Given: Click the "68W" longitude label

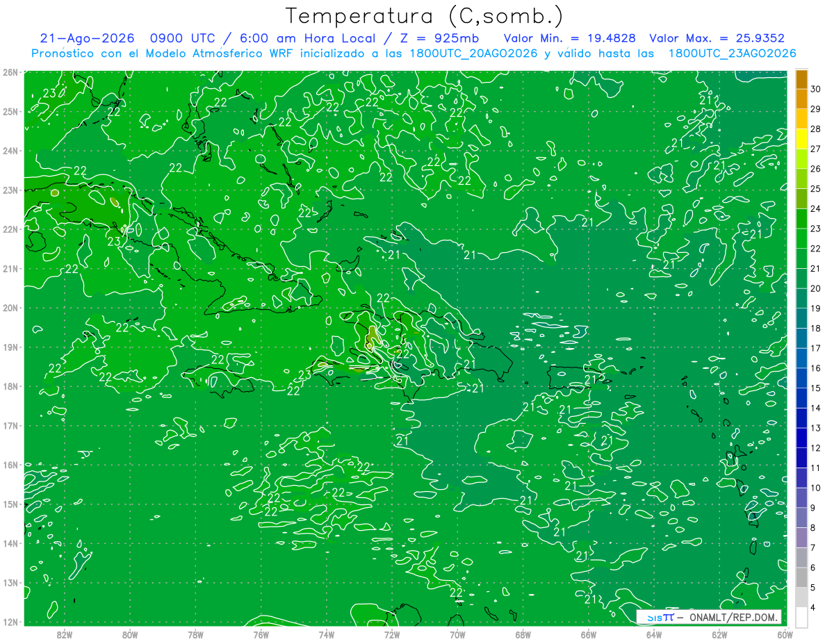Looking at the screenshot, I should pos(523,634).
